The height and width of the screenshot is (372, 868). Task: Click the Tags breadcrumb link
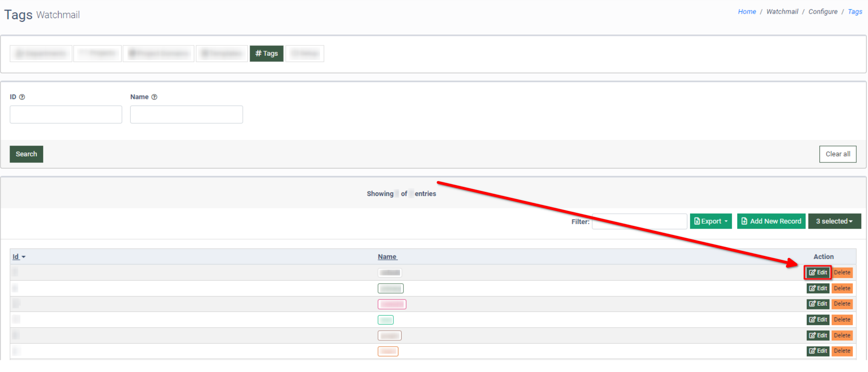[855, 12]
